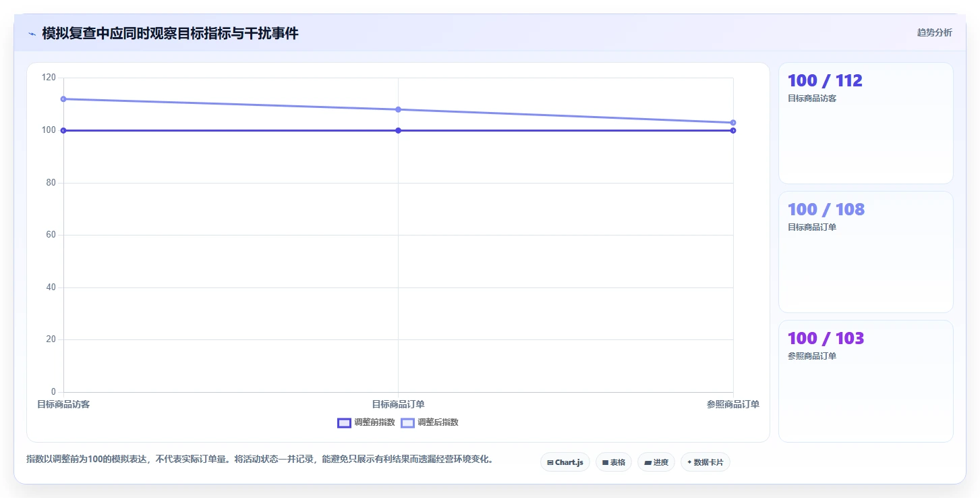Click the 100 / 103 card value
The image size is (980, 498).
tap(826, 338)
